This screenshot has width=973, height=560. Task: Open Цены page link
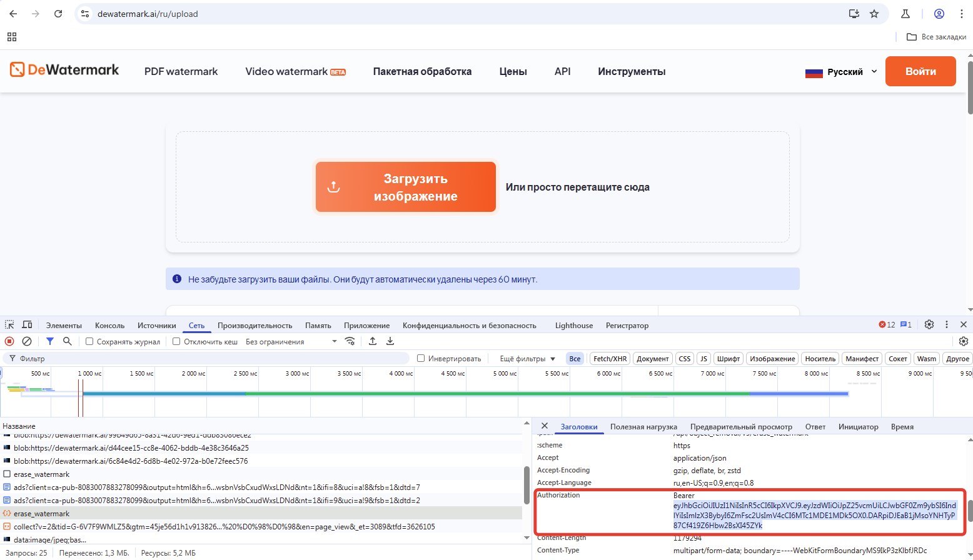[x=513, y=72]
